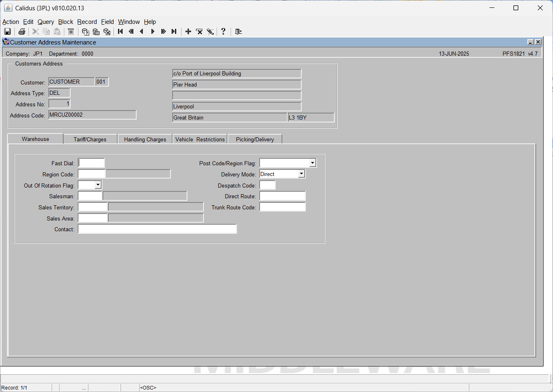Go to next record arrow icon
This screenshot has width=553, height=392.
coord(153,32)
